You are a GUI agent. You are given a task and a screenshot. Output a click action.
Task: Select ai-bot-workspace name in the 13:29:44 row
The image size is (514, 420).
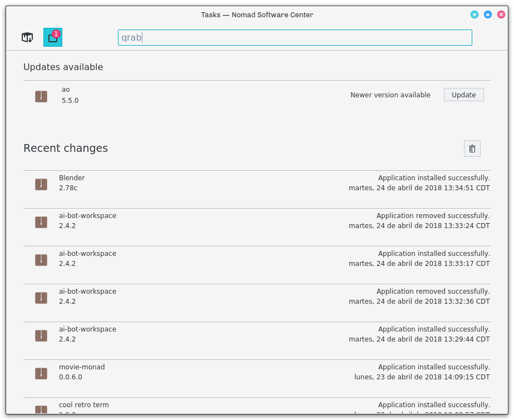pyautogui.click(x=87, y=329)
